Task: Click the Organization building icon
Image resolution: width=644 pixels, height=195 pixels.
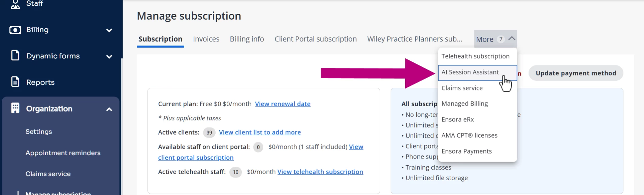Action: click(x=15, y=108)
